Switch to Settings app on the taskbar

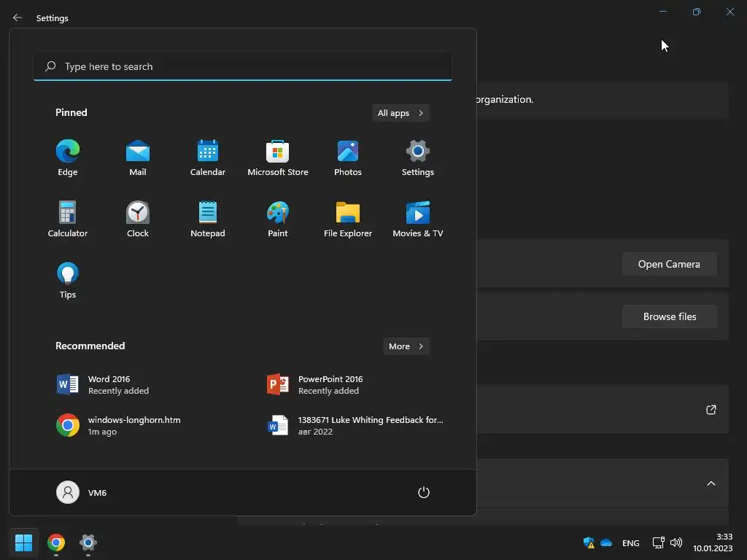[x=88, y=542]
